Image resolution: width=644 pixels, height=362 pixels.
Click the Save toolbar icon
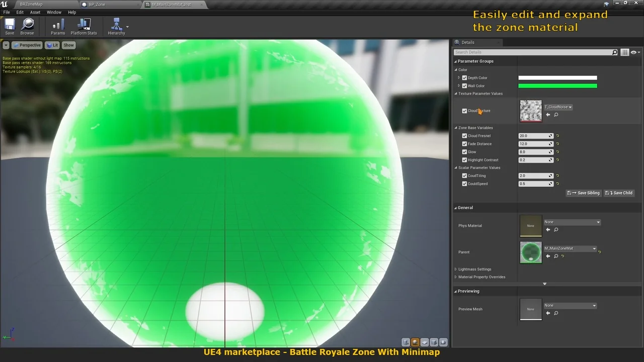click(x=10, y=26)
